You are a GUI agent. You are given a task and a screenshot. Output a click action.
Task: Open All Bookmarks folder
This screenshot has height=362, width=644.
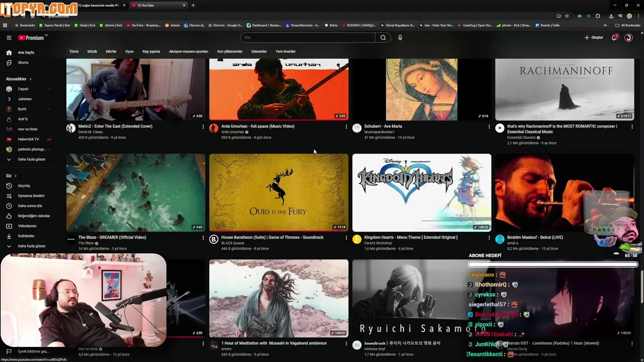click(628, 25)
